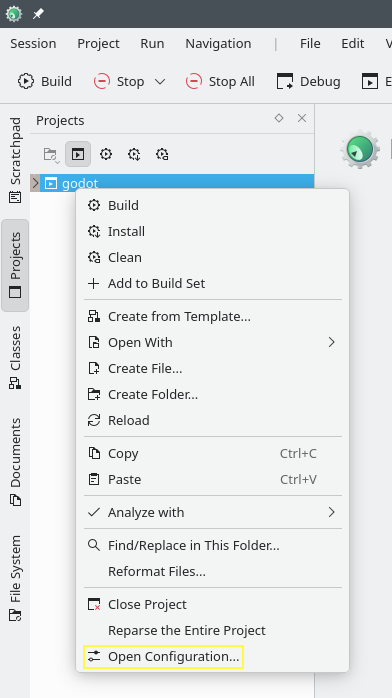392x698 pixels.
Task: Click the Install icon in Projects toolbar
Action: pos(134,154)
